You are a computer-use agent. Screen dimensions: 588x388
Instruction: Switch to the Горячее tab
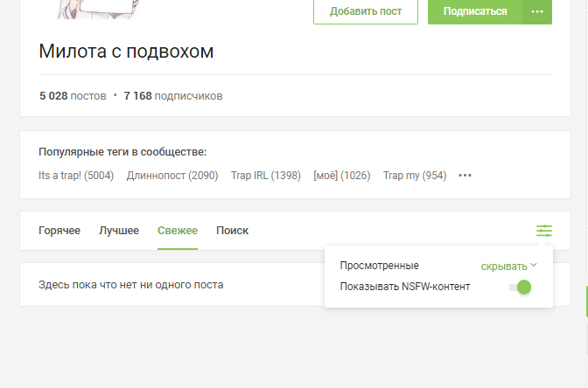59,231
